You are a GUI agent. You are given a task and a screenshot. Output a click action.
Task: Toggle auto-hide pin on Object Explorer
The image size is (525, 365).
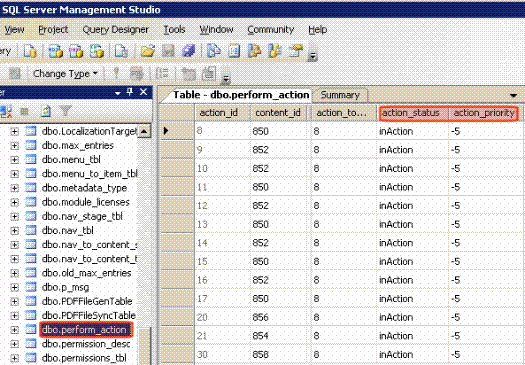131,92
